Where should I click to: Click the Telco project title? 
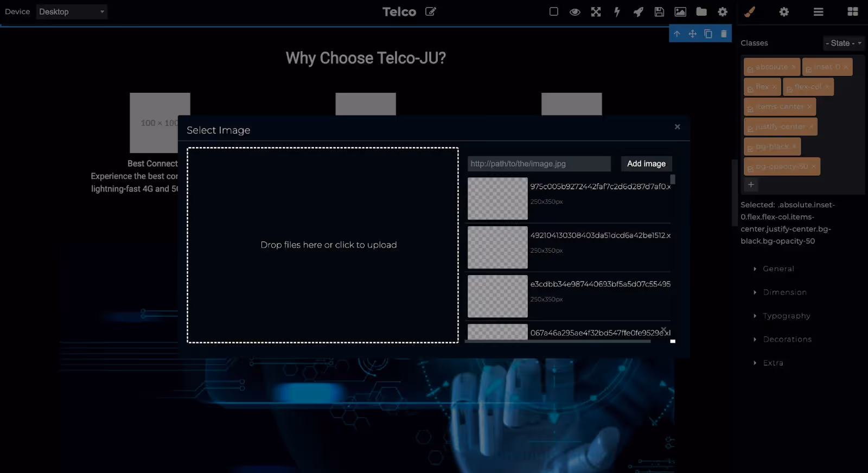[399, 11]
